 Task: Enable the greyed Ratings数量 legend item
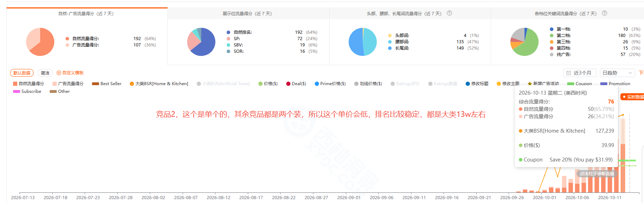coord(443,84)
